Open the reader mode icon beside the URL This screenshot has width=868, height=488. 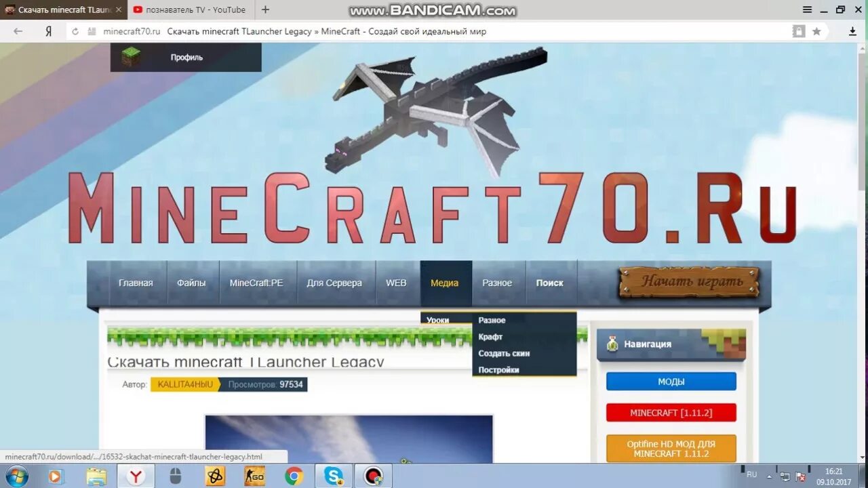[x=92, y=31]
